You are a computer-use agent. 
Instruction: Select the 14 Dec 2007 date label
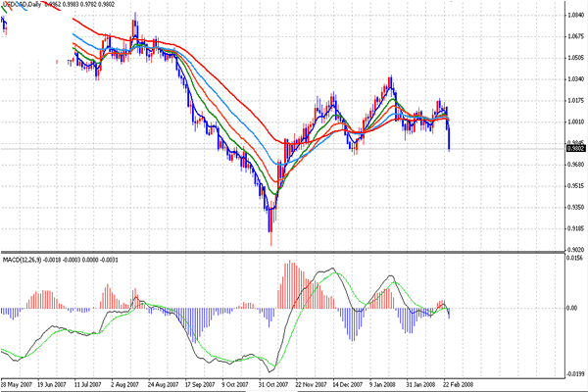pyautogui.click(x=349, y=385)
